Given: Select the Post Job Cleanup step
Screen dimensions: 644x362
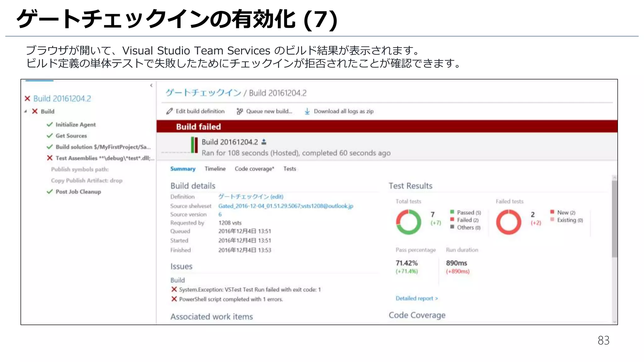Looking at the screenshot, I should pyautogui.click(x=78, y=192).
